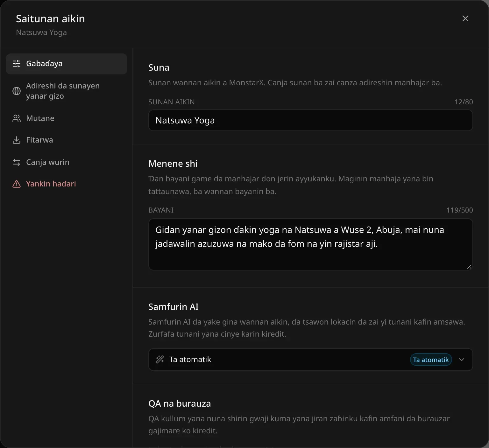Image resolution: width=489 pixels, height=448 pixels.
Task: Click the 12/80 character counter
Action: [x=464, y=102]
